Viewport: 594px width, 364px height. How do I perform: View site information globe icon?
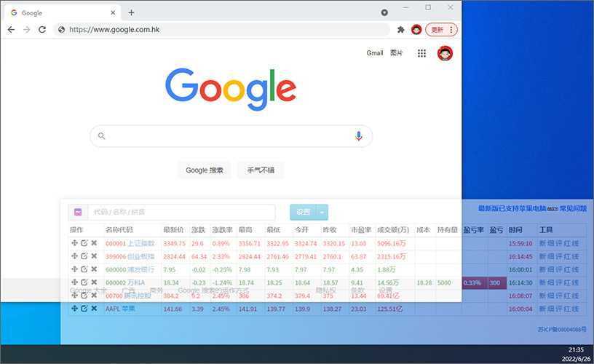pos(61,30)
